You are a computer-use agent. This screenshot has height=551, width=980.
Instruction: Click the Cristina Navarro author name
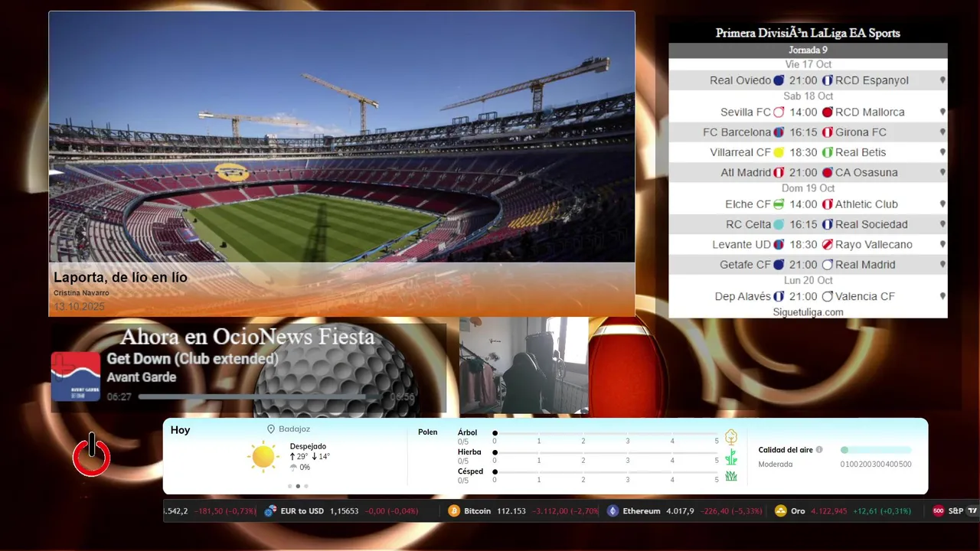[81, 293]
